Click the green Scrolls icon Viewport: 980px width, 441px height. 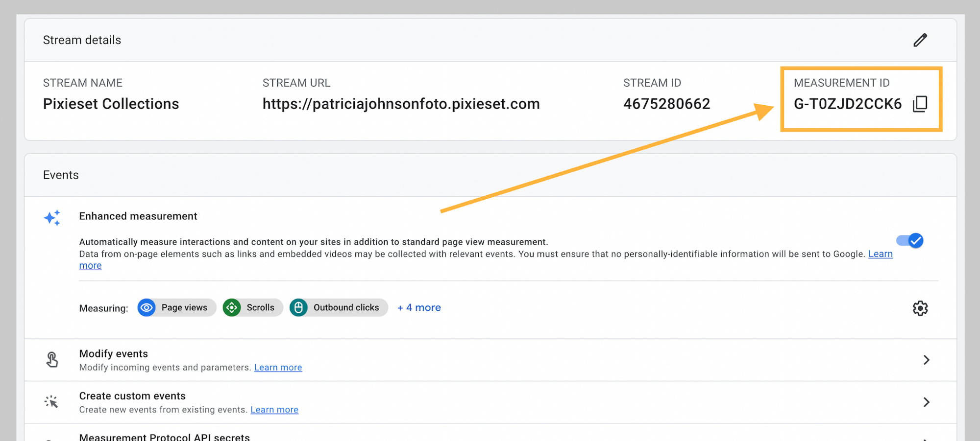click(232, 308)
